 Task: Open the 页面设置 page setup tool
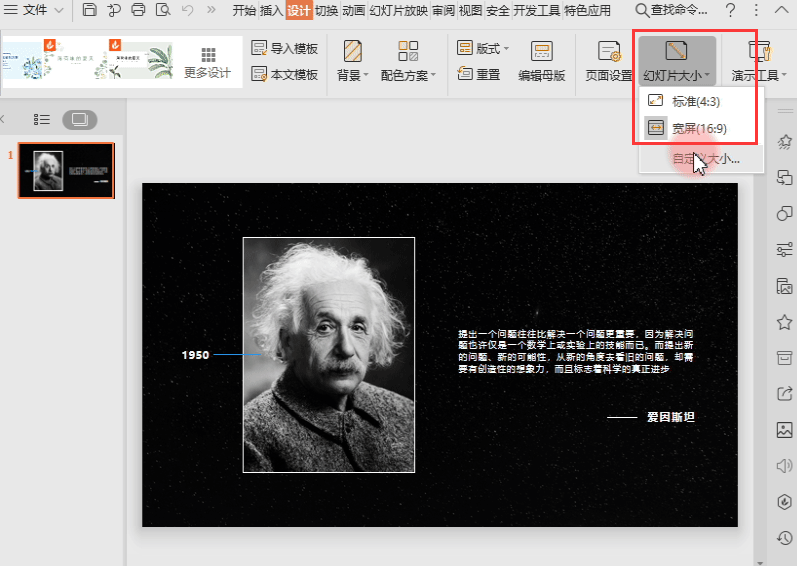point(608,62)
